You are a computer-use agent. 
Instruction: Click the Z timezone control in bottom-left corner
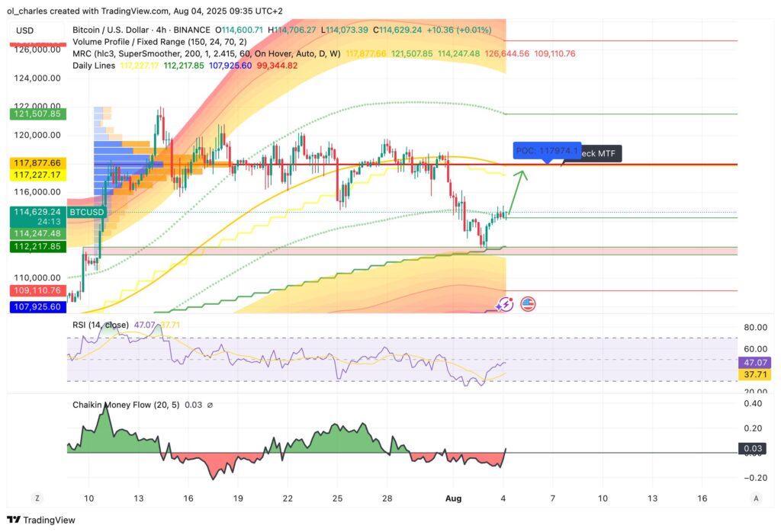click(x=37, y=497)
